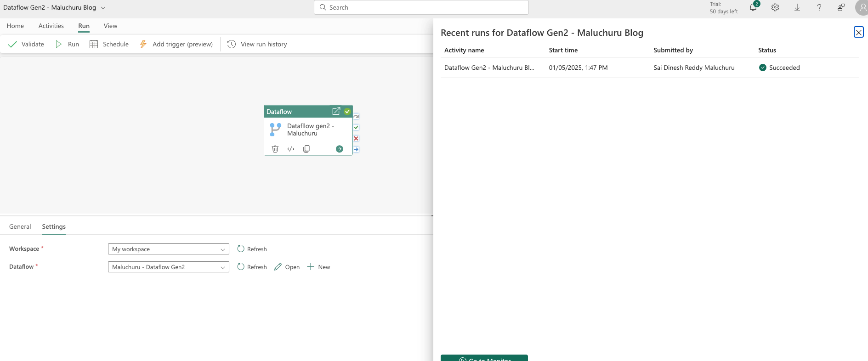Screen dimensions: 868x361
Task: Click the run activity name 'Dataflow Gen2 - Maluchuru Bl...'
Action: 489,68
